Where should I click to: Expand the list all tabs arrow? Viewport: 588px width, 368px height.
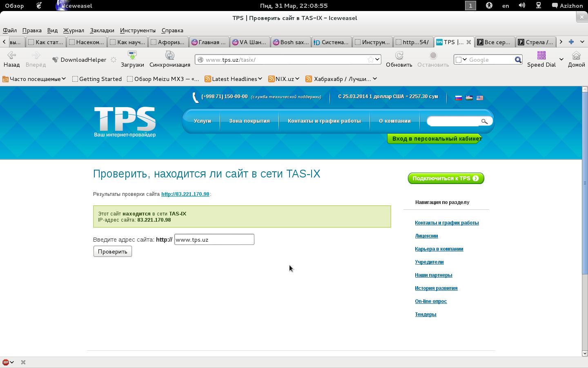coord(582,42)
